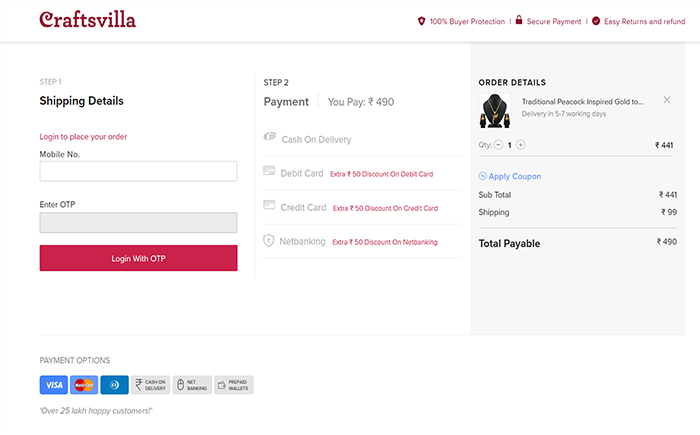Click 'Login to place your order' text
Image resolution: width=700 pixels, height=435 pixels.
coord(83,137)
